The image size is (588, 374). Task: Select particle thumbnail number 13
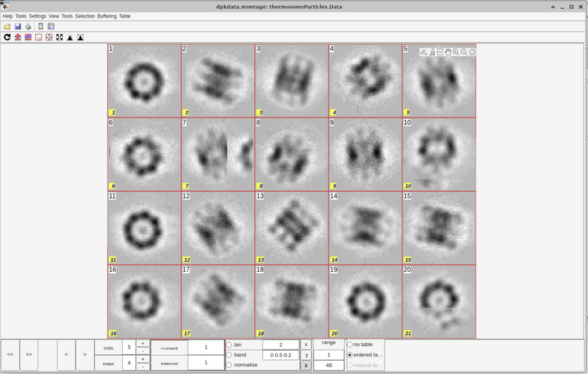292,228
